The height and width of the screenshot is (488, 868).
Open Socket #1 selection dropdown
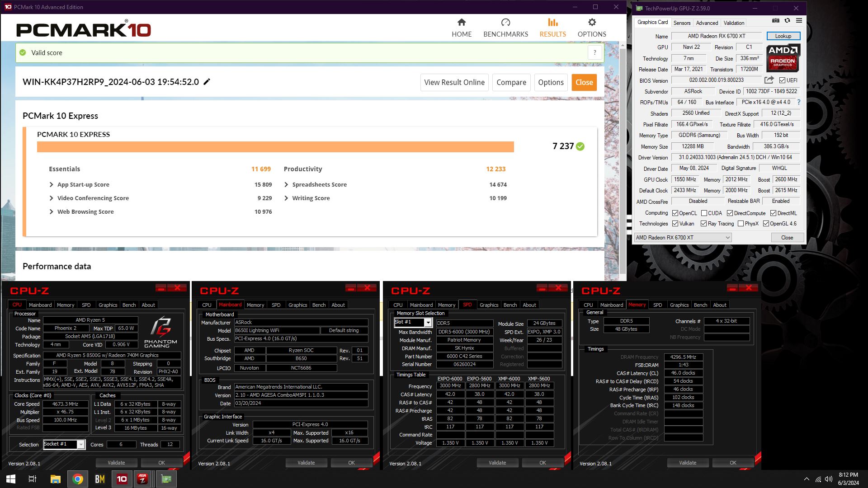click(x=64, y=444)
